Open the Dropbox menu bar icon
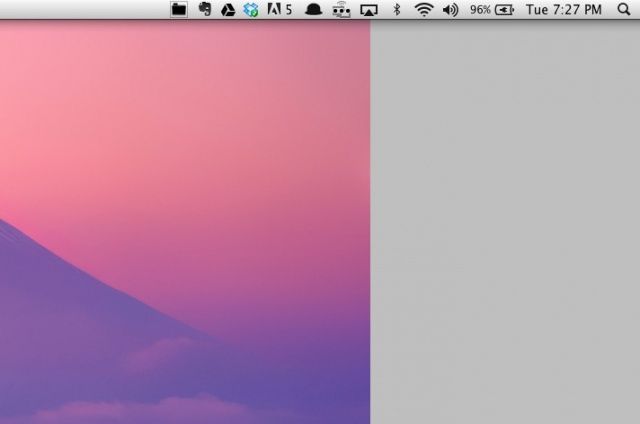The height and width of the screenshot is (424, 640). click(x=251, y=10)
